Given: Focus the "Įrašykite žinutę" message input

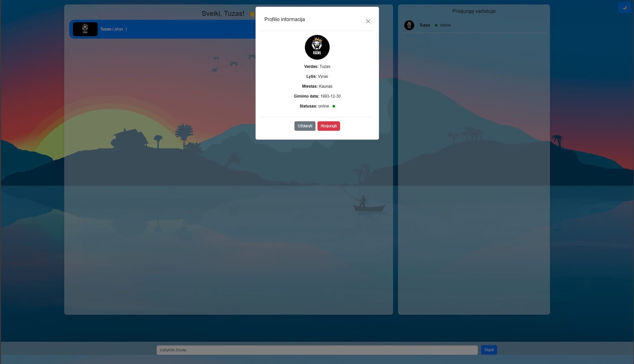Looking at the screenshot, I should pyautogui.click(x=317, y=350).
